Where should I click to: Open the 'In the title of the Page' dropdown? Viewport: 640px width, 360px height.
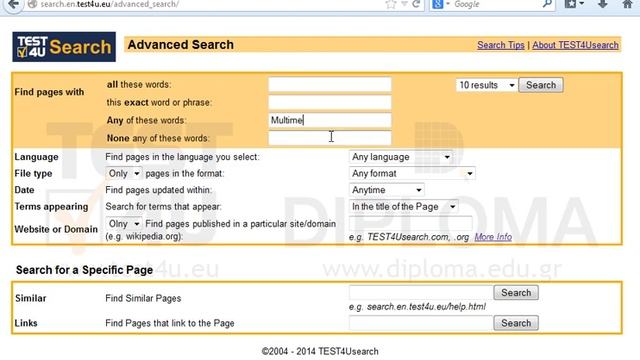click(403, 207)
